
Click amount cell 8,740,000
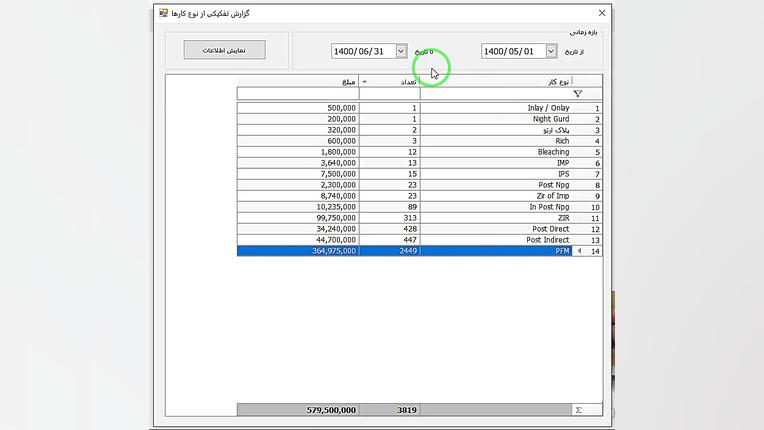coord(298,196)
